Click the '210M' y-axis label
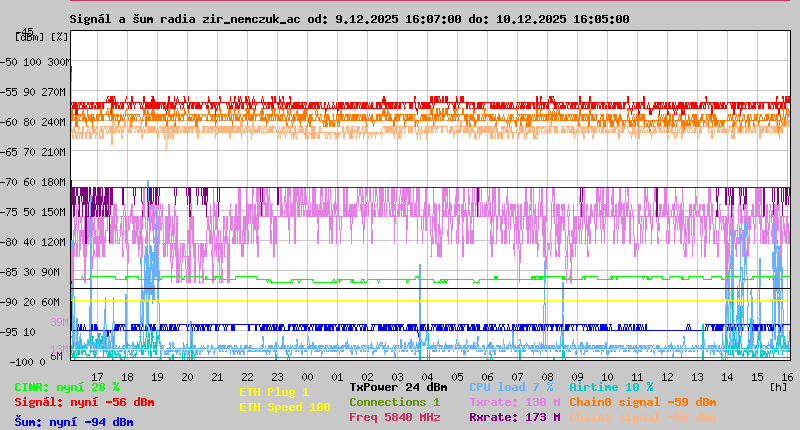Screen dimensions: 800x430 tap(54, 152)
